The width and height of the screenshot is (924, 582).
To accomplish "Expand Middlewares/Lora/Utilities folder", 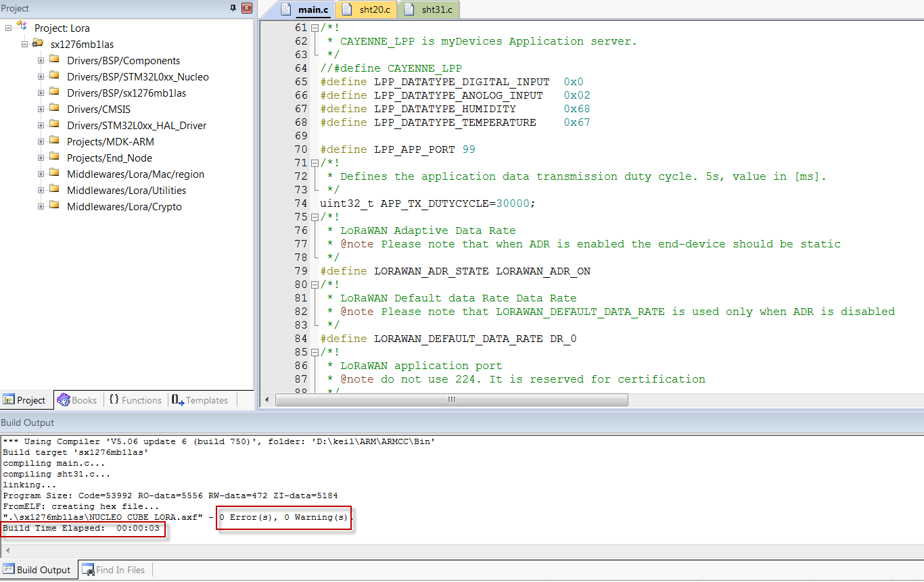I will point(41,191).
